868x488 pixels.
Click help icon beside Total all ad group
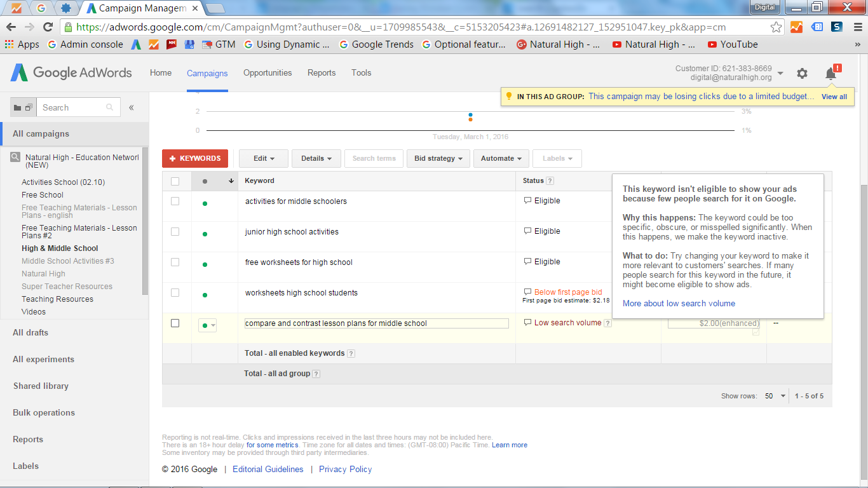click(x=316, y=374)
